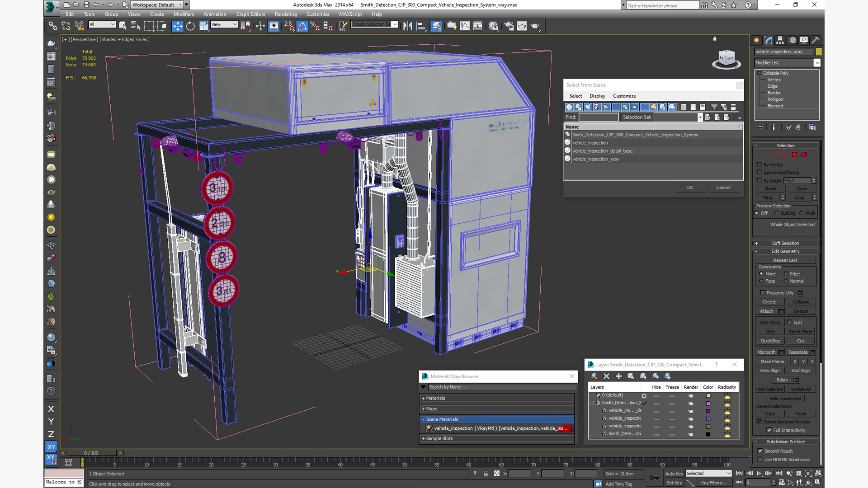Toggle Preserve UVs checkbox
Viewport: 868px width, 488px height.
pos(763,292)
